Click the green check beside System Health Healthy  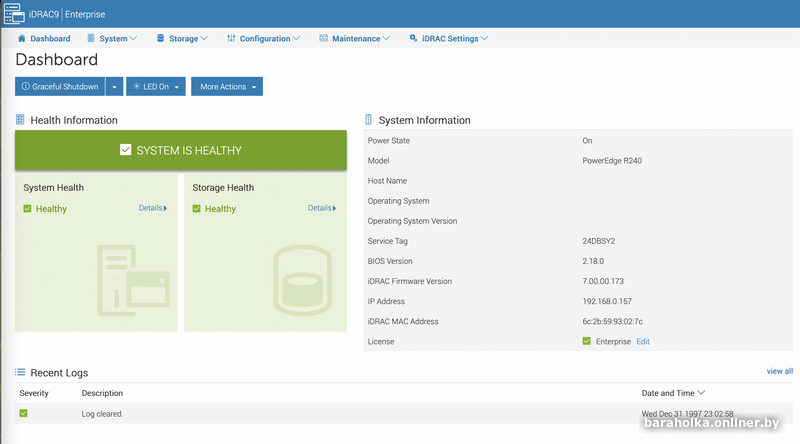(x=28, y=208)
